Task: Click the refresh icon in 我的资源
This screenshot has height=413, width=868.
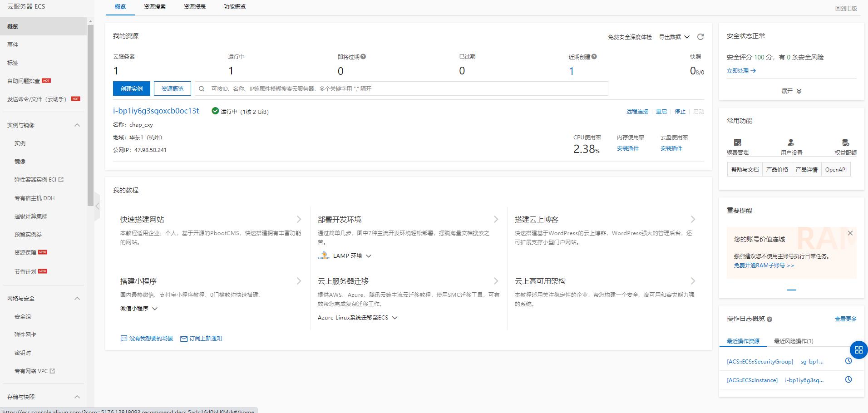Action: (700, 37)
